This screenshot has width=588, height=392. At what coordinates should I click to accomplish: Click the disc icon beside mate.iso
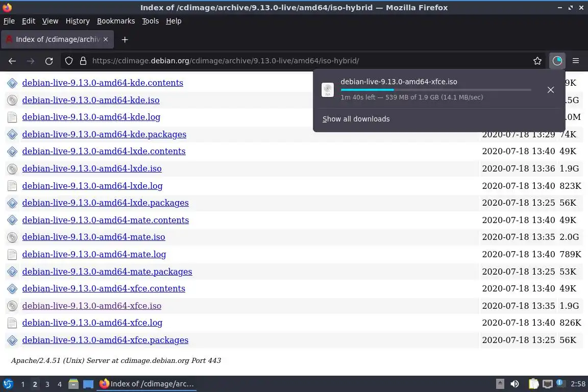pos(12,237)
